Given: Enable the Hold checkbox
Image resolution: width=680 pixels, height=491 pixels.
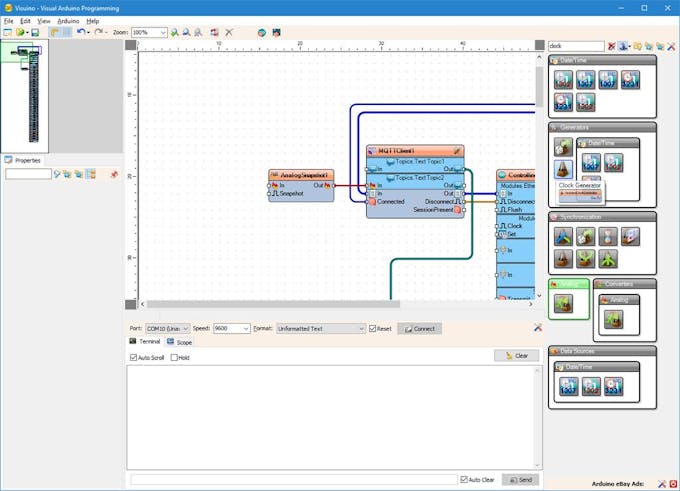Looking at the screenshot, I should (174, 357).
